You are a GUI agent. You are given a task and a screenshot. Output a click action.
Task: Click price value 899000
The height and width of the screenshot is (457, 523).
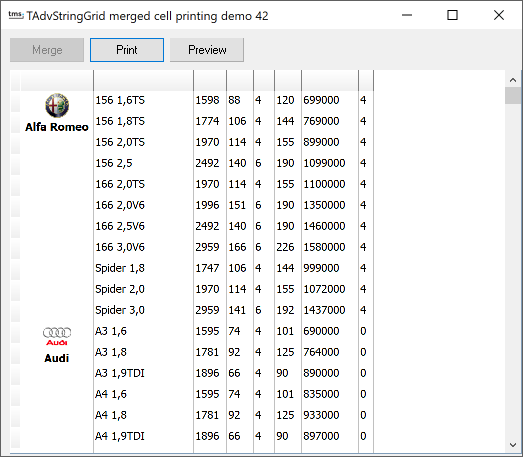pyautogui.click(x=321, y=142)
